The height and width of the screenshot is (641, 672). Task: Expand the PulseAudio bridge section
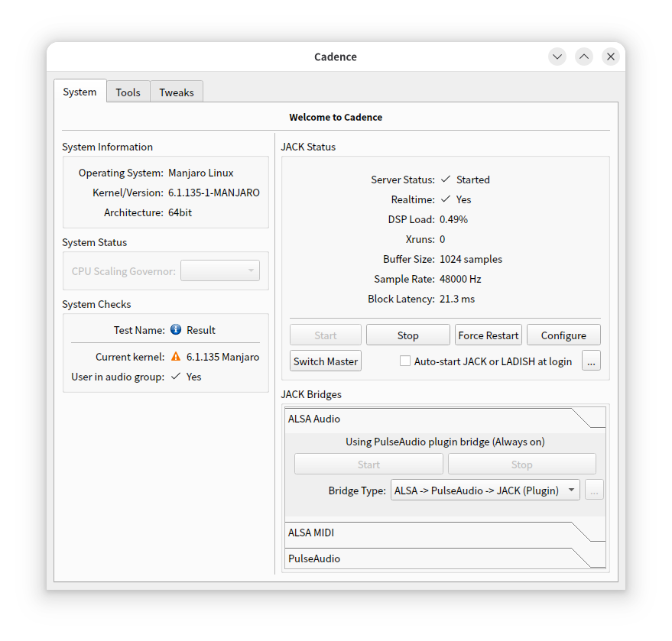click(445, 558)
